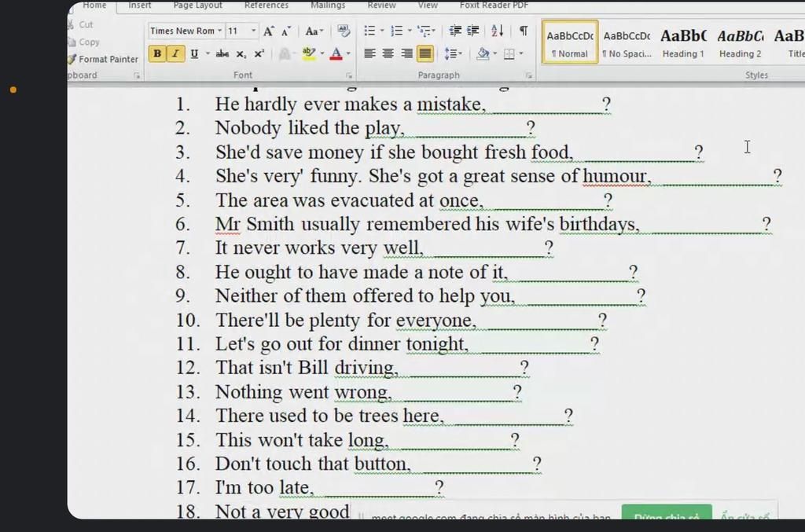
Task: Open the Foxit Reader PDF tab
Action: [x=494, y=6]
